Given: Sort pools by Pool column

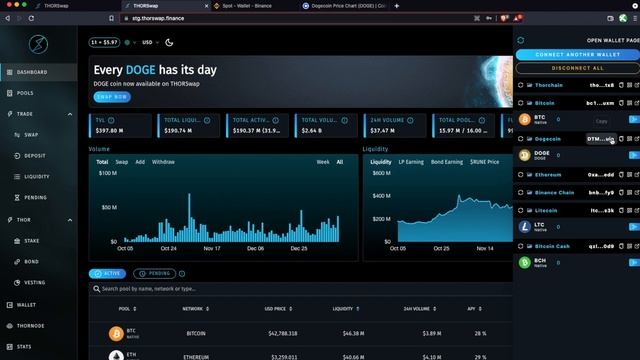Looking at the screenshot, I should [x=127, y=309].
